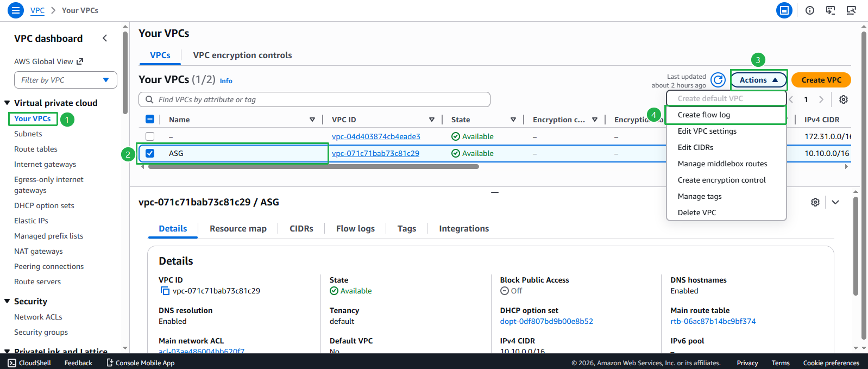This screenshot has height=369, width=868.
Task: Open the Integrations tab
Action: (464, 228)
